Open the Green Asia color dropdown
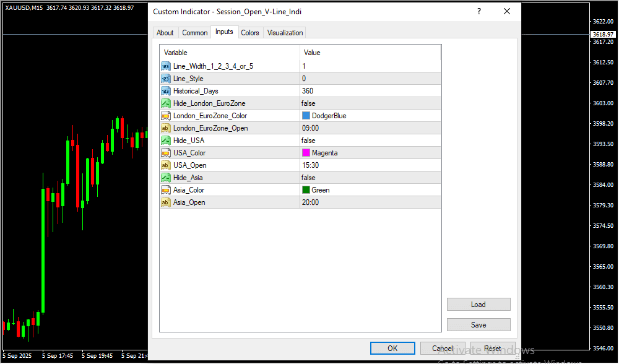The width and height of the screenshot is (619, 364). 370,190
